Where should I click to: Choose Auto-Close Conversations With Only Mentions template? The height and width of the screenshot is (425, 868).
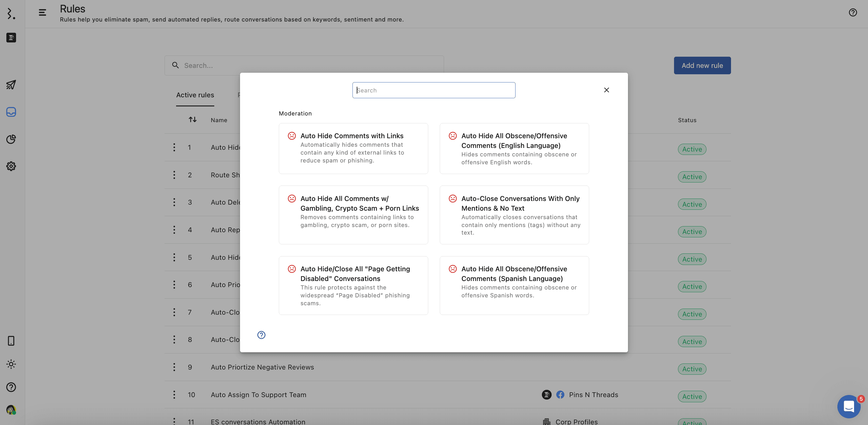pyautogui.click(x=514, y=215)
